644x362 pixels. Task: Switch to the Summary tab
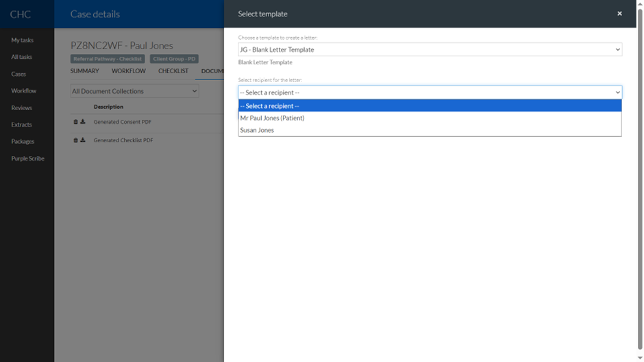click(x=84, y=71)
